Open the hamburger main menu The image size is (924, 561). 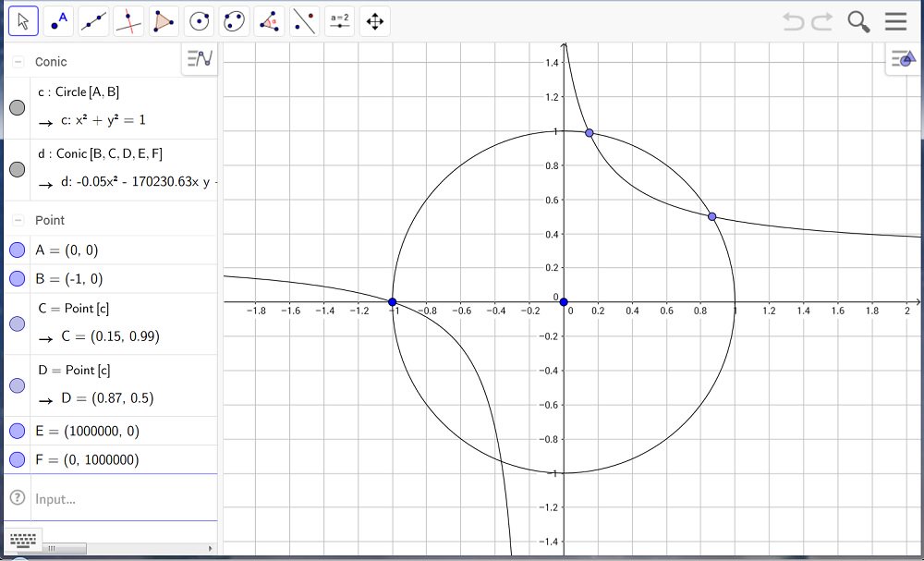click(x=895, y=22)
